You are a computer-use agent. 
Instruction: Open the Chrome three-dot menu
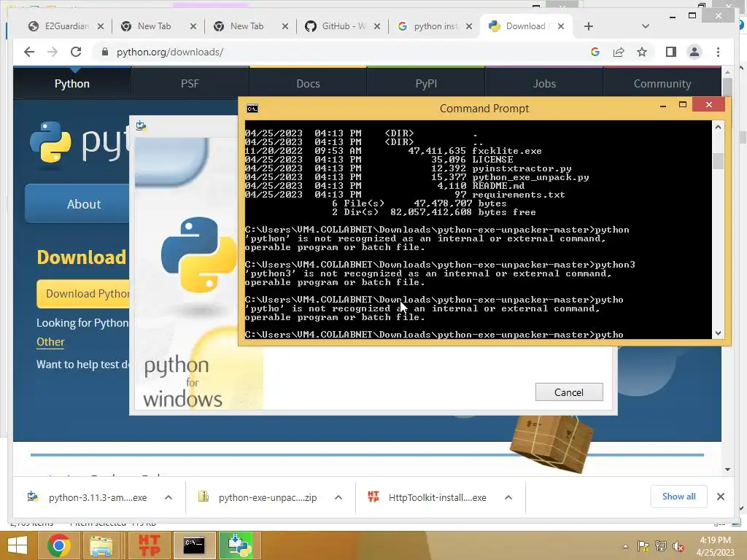(718, 52)
